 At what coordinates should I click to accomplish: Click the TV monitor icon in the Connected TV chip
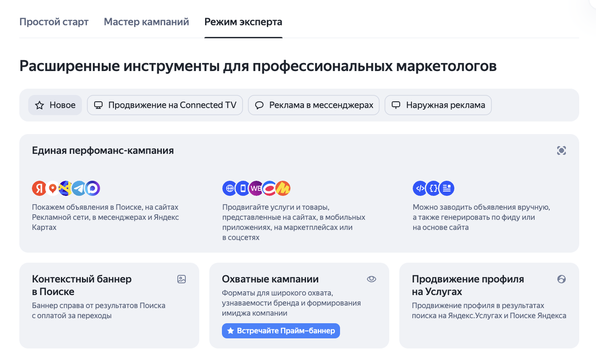(x=98, y=105)
